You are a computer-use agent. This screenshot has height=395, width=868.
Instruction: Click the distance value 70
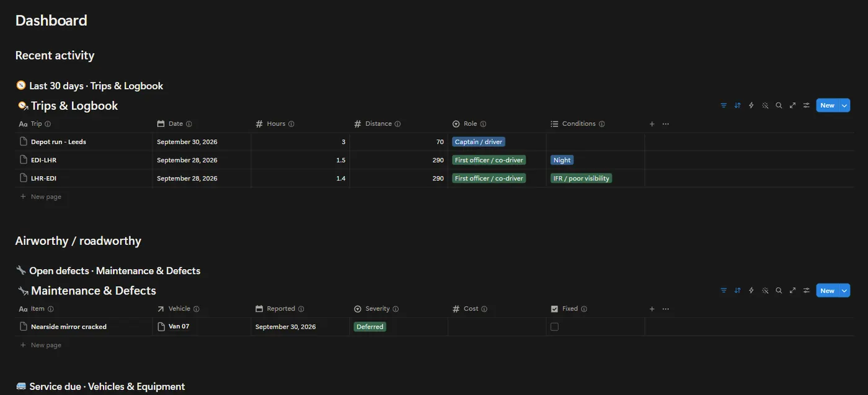click(440, 142)
